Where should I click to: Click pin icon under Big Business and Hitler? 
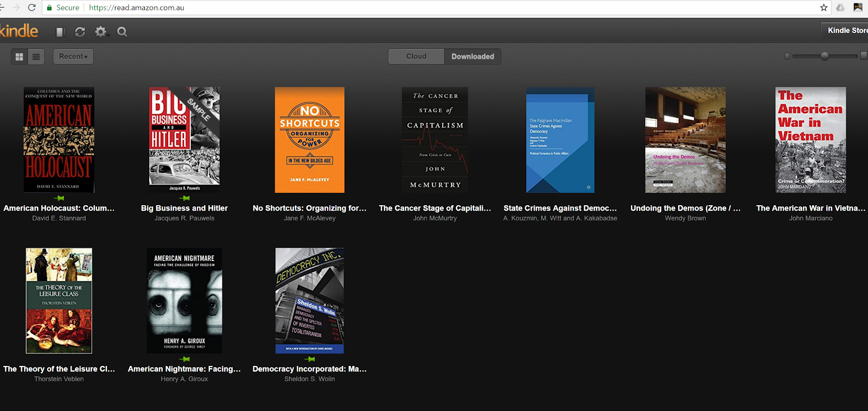[x=184, y=198]
